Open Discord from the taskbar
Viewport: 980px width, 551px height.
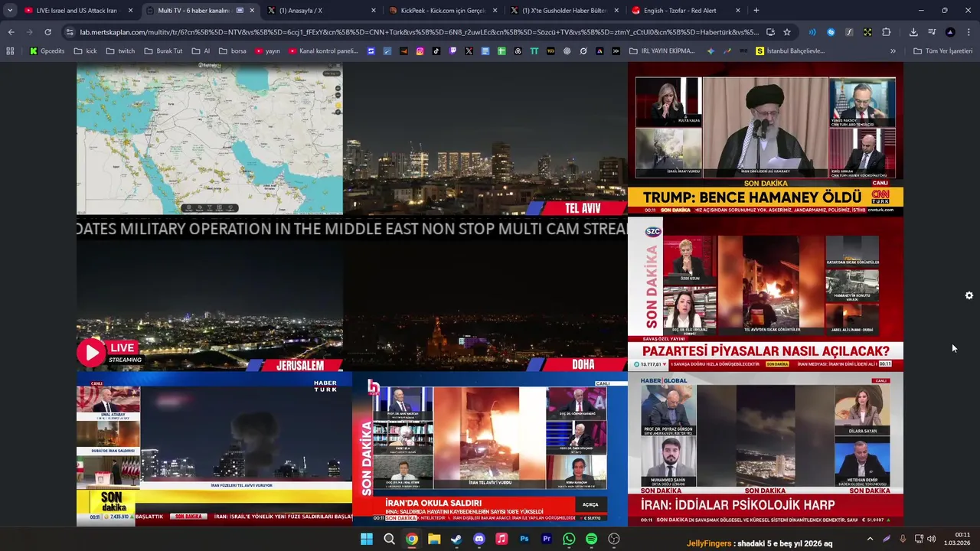click(479, 539)
